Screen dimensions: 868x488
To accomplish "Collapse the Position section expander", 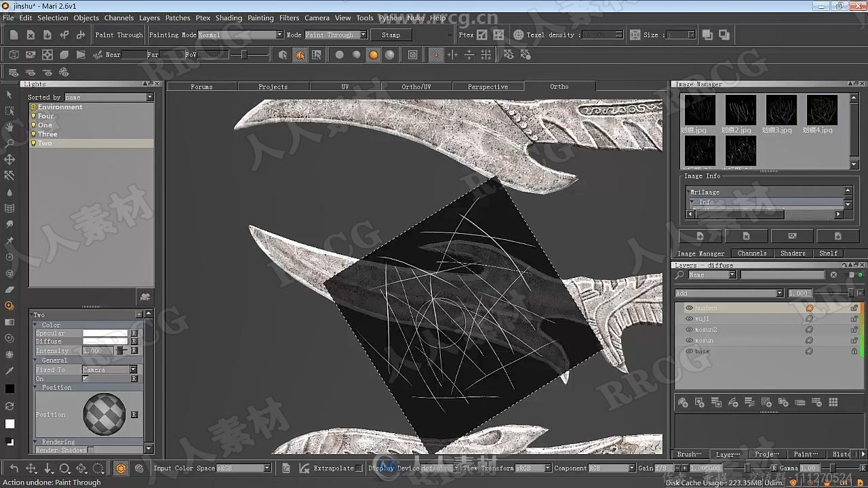I will (36, 388).
